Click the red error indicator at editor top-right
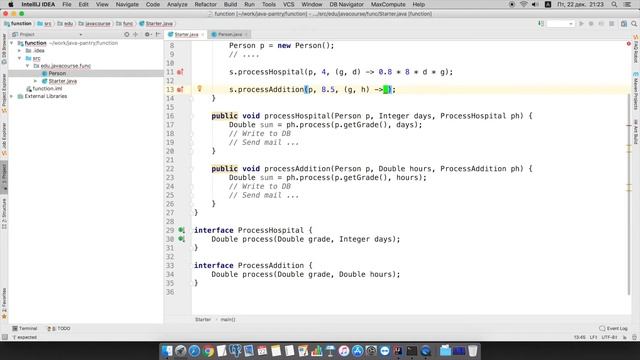The image size is (640, 360). 629,43
